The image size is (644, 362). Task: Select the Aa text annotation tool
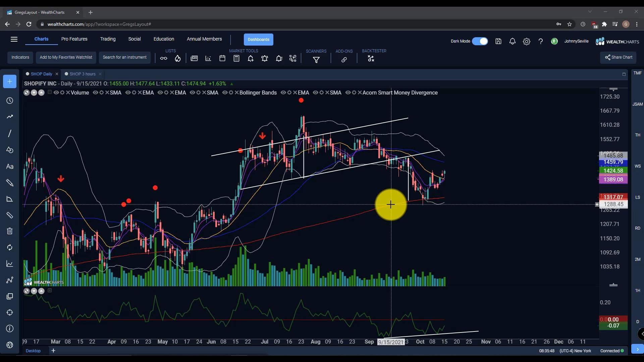[10, 167]
